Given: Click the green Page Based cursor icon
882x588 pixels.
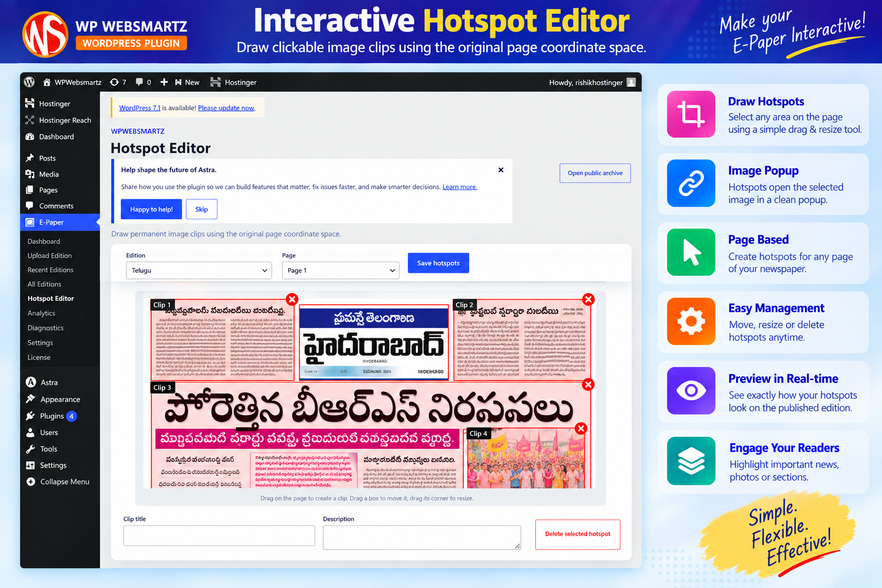Looking at the screenshot, I should (x=691, y=253).
